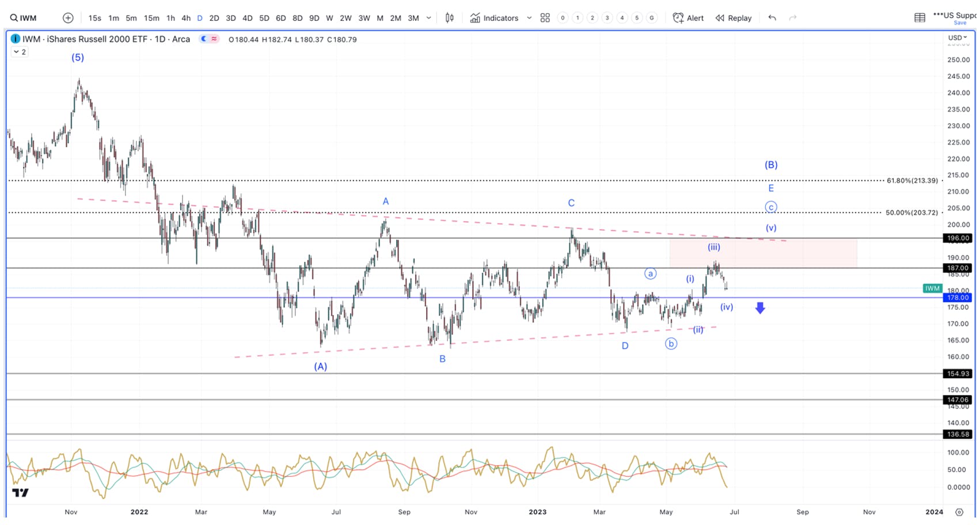Click the TradingView logo icon
The height and width of the screenshot is (525, 980).
coord(20,493)
